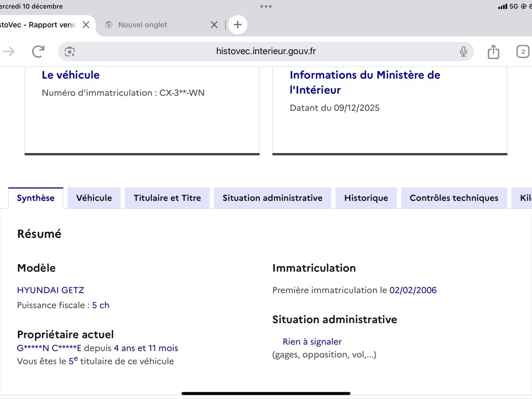Tap the home indicator bar
Screen dimensions: 532x399
tap(266, 393)
